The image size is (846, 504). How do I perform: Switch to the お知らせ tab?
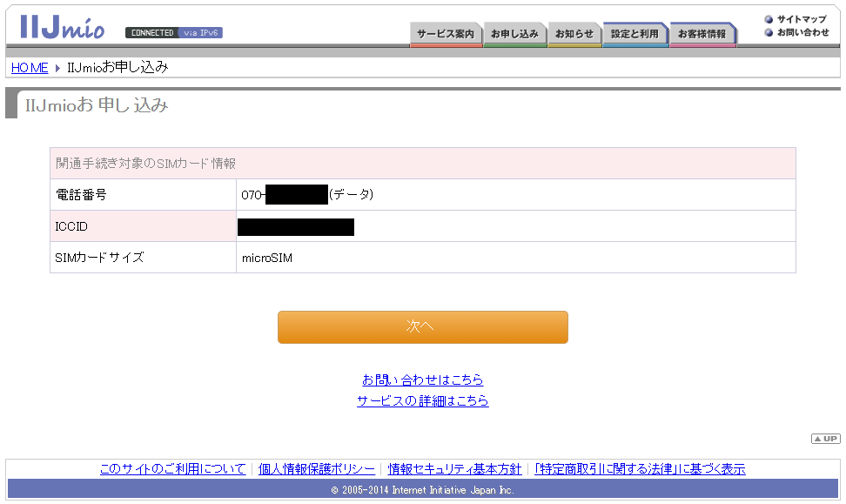[x=574, y=34]
